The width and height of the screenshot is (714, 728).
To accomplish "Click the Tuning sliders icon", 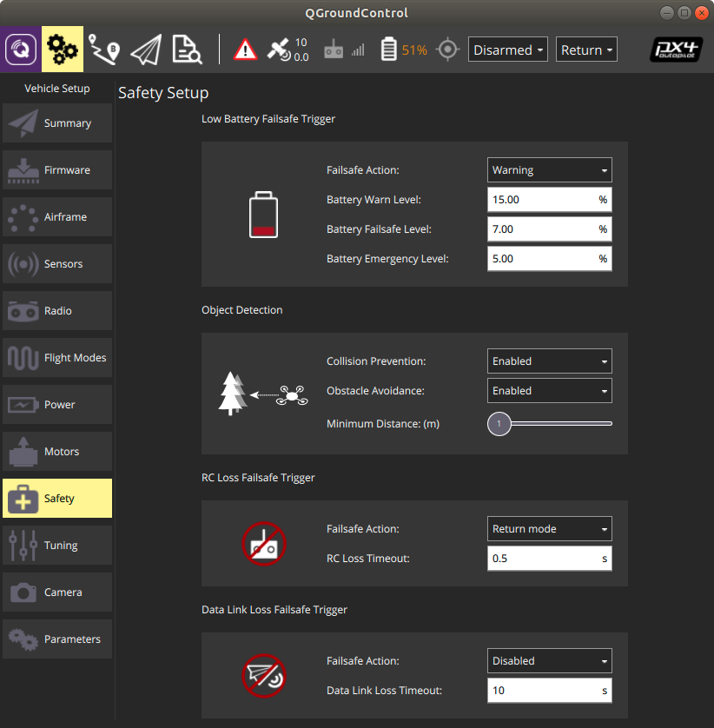I will (x=23, y=545).
